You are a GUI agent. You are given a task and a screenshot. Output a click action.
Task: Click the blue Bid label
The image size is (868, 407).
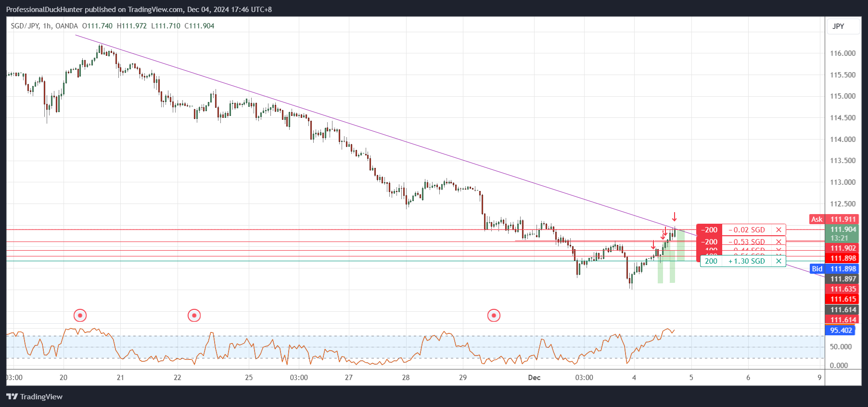pos(817,269)
